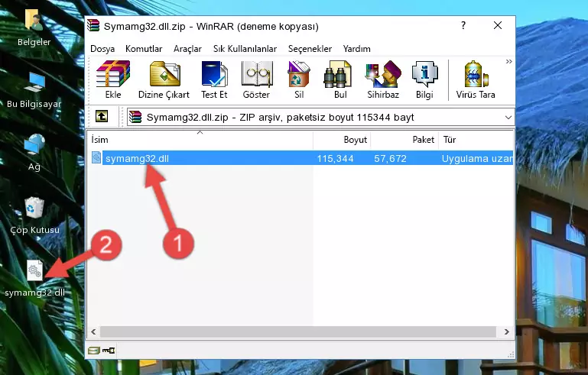Select the Çöp Kutusu recycle bin icon
Image resolution: width=588 pixels, height=375 pixels.
34,216
